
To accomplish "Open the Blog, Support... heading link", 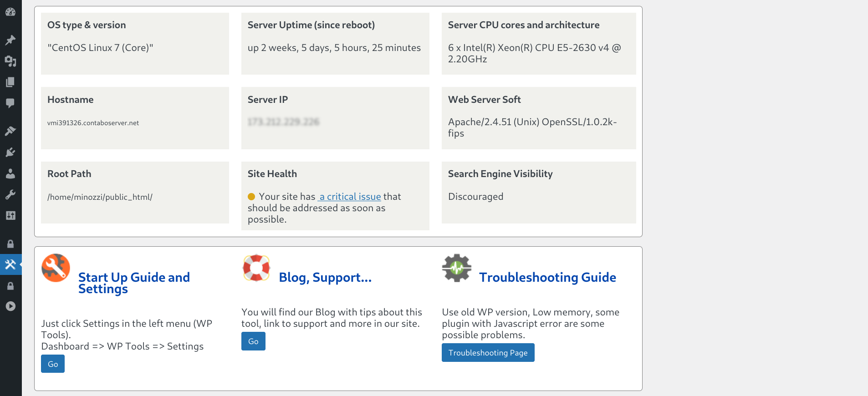I will click(x=325, y=277).
